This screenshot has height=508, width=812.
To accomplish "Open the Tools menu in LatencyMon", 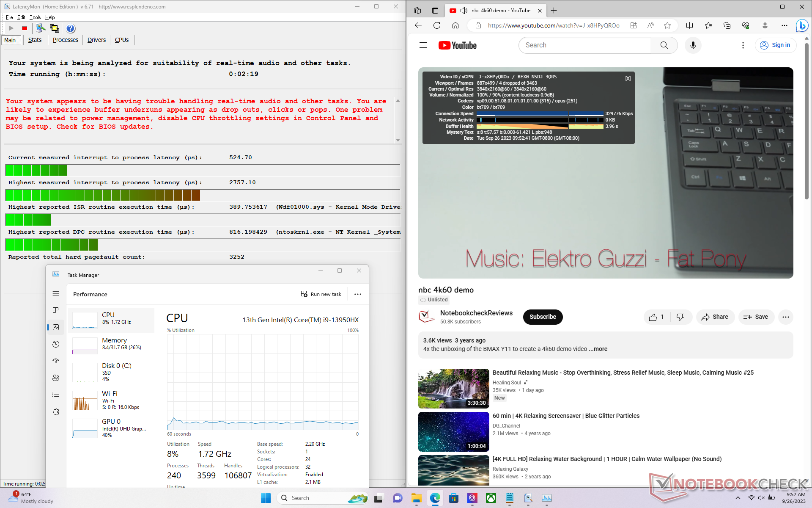I will [x=35, y=17].
